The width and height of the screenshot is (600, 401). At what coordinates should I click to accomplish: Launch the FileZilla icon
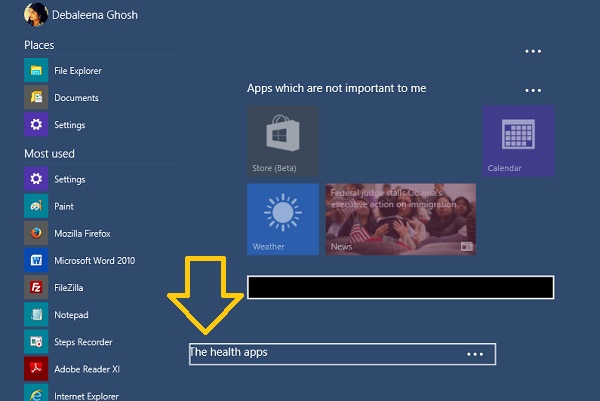[x=36, y=287]
